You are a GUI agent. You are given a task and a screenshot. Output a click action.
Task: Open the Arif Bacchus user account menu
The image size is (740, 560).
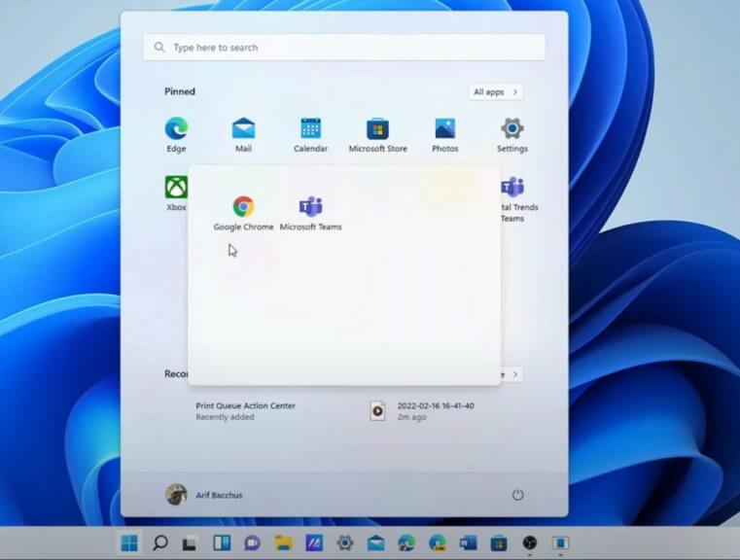204,495
